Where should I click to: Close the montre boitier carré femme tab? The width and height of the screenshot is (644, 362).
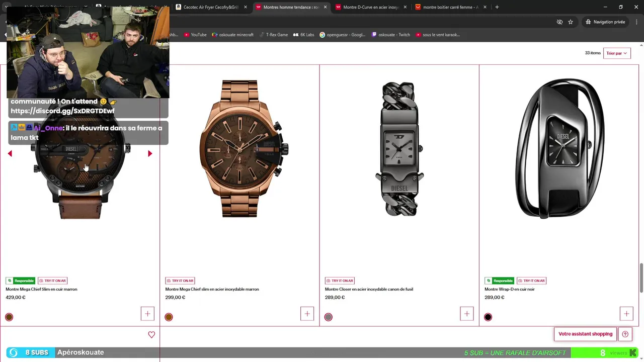485,7
